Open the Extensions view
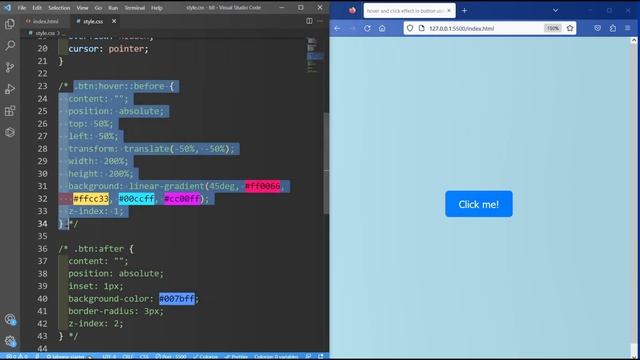The height and width of the screenshot is (360, 640). pyautogui.click(x=10, y=111)
